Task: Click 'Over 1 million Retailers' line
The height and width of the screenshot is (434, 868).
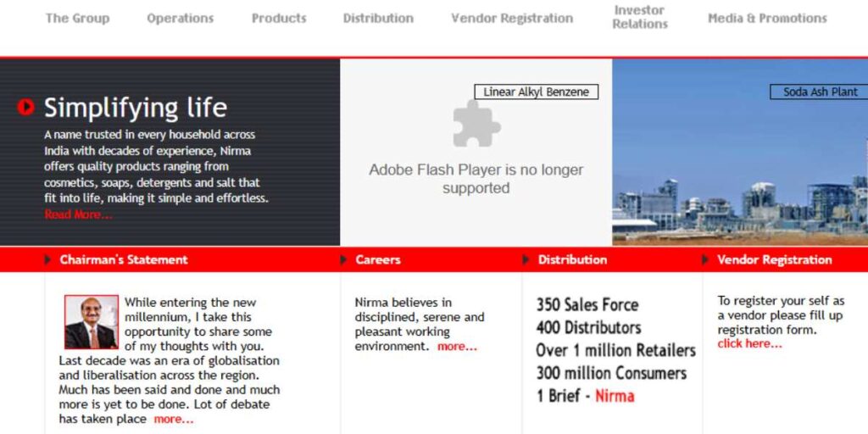Action: tap(615, 350)
